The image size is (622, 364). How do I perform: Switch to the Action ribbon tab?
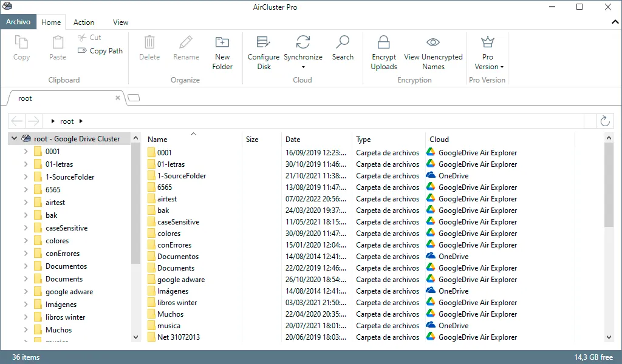[84, 22]
